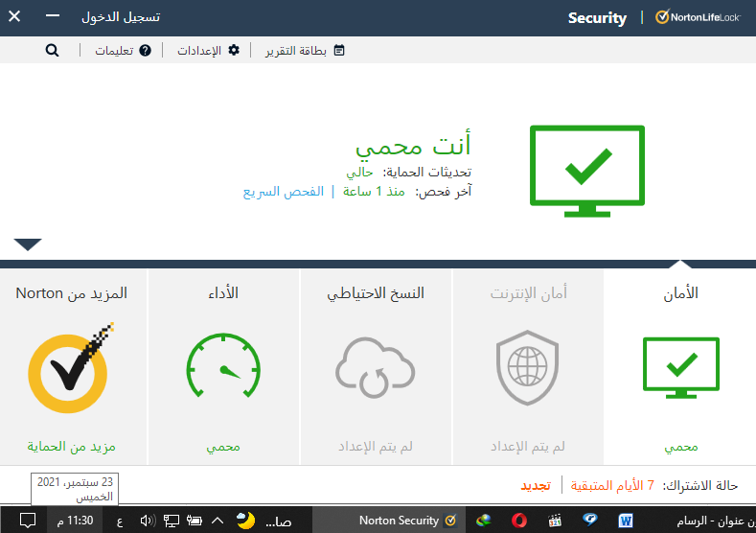
Task: Click the volume speaker tray icon
Action: point(148,521)
